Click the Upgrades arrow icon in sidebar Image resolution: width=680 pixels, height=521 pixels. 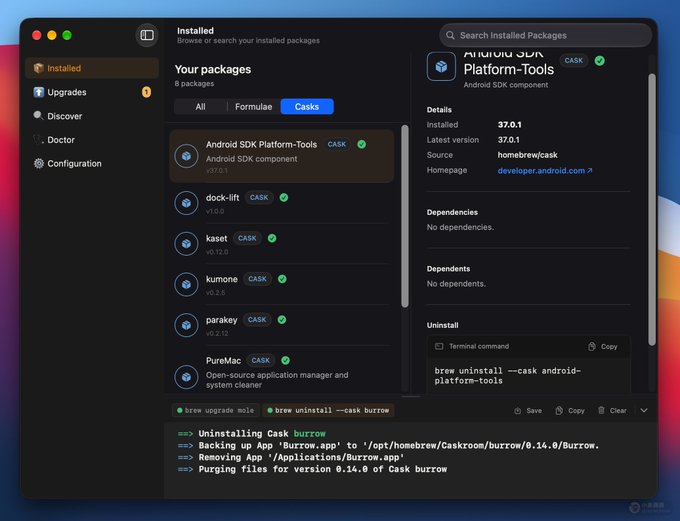(39, 92)
